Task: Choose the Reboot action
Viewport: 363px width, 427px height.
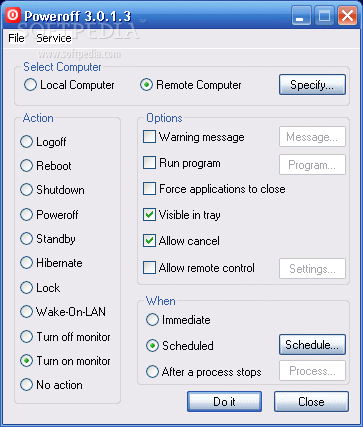Action: [x=46, y=166]
